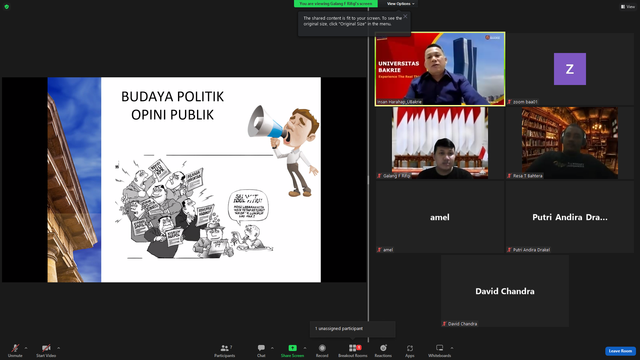
Task: Select Putri Andira Drakel participant tile
Action: click(x=570, y=217)
